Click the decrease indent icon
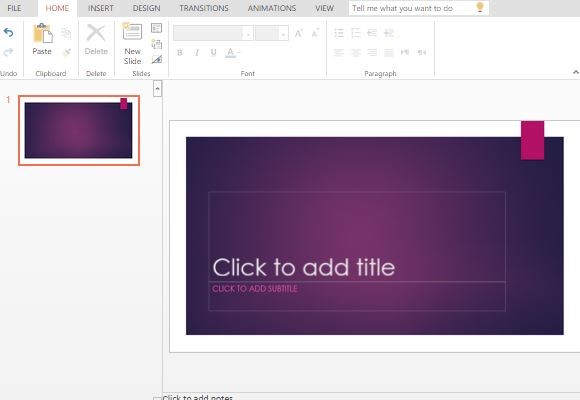The image size is (580, 400). click(372, 33)
